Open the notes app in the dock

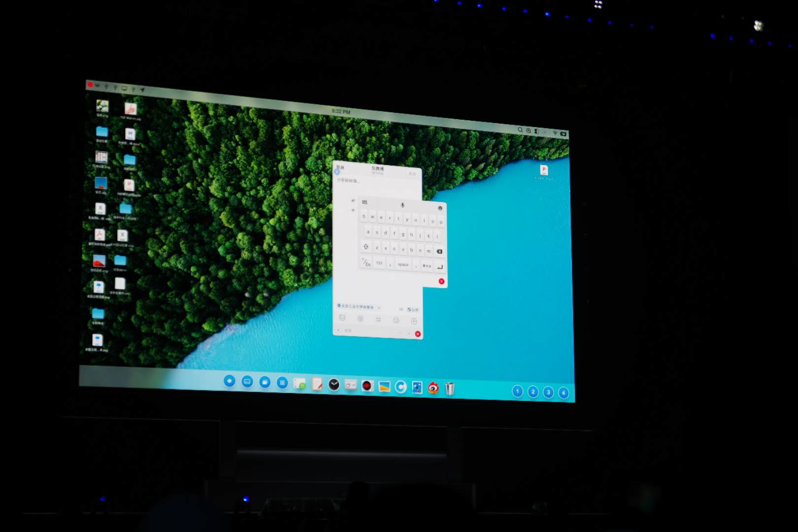coord(317,384)
